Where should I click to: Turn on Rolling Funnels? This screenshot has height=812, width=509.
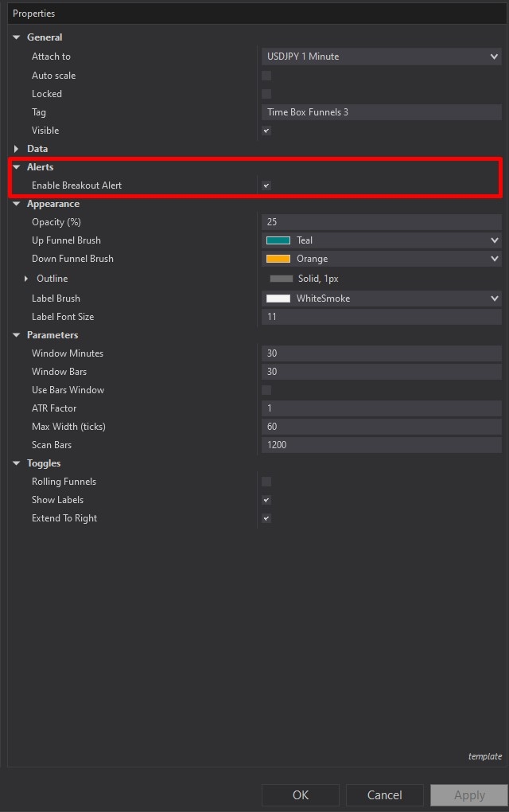266,481
